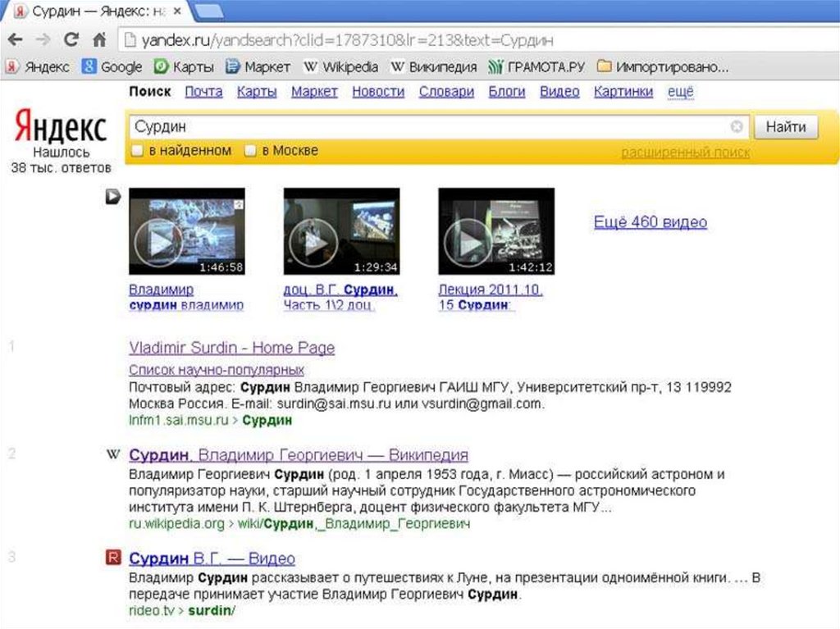840x629 pixels.
Task: Open the Лекция 2011.10.15 Сурдин video link
Action: pyautogui.click(x=491, y=298)
